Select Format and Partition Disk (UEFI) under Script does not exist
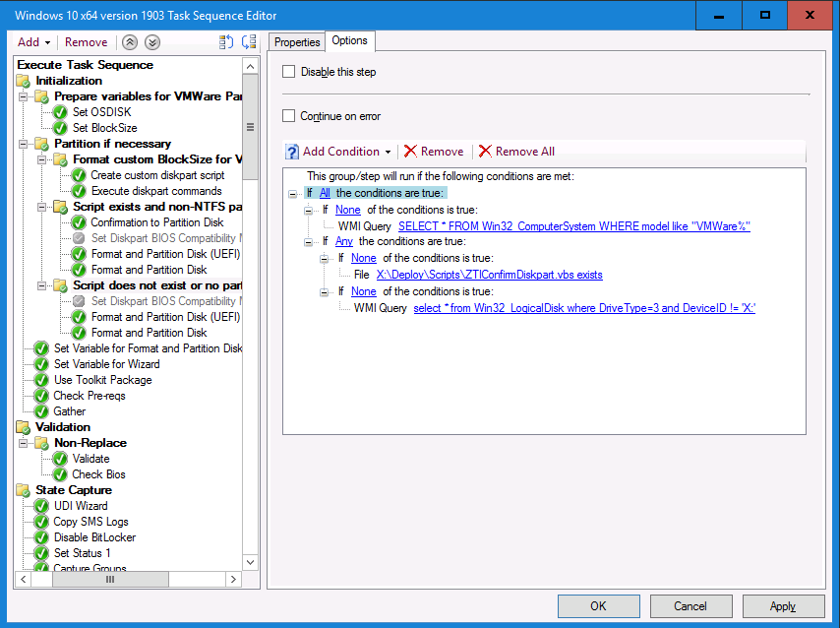The width and height of the screenshot is (840, 628). coord(165,317)
